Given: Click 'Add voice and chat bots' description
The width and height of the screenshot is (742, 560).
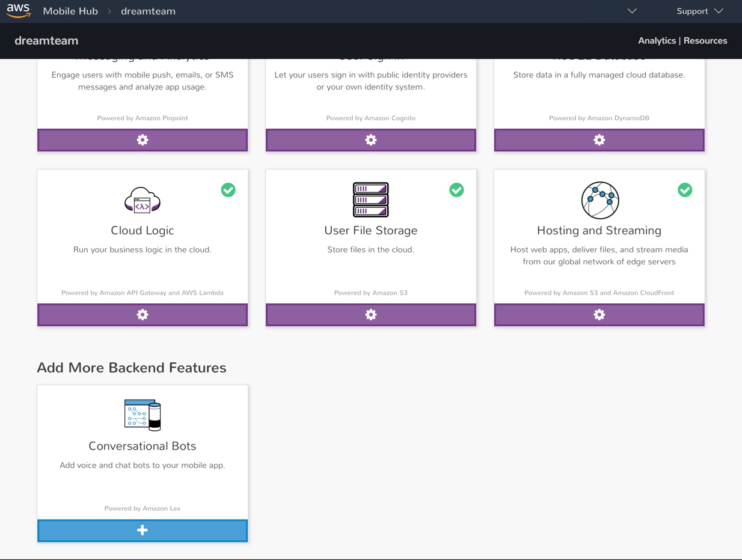Looking at the screenshot, I should tap(143, 465).
